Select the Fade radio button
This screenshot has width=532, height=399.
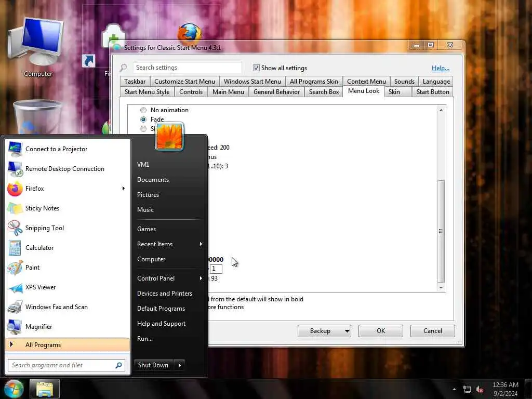(143, 119)
